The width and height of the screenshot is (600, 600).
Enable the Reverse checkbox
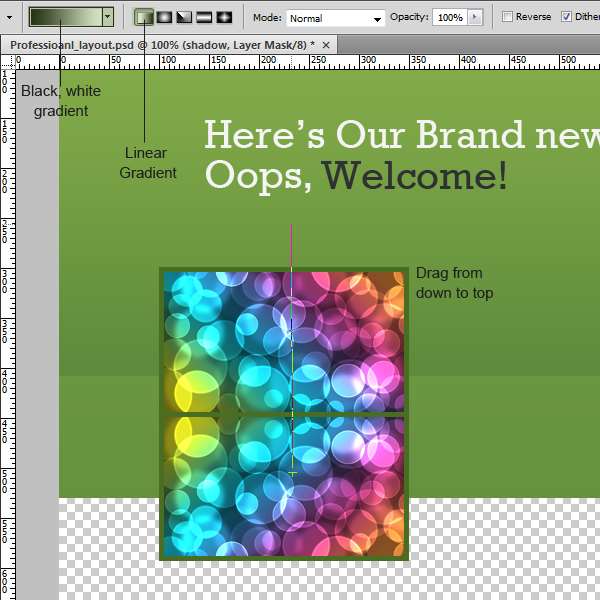pyautogui.click(x=508, y=17)
